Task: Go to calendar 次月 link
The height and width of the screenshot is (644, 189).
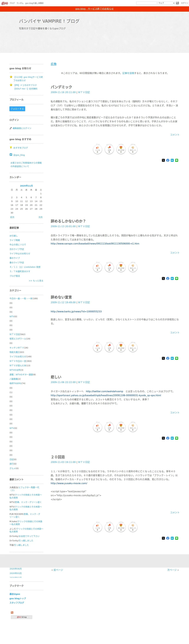Action: tap(40, 217)
